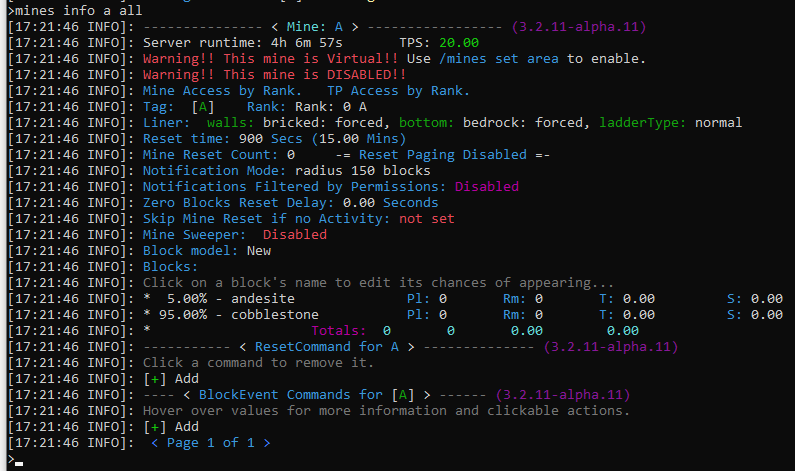Screen dimensions: 795x471
Task: Click the green [A] tag value
Action: [x=203, y=107]
